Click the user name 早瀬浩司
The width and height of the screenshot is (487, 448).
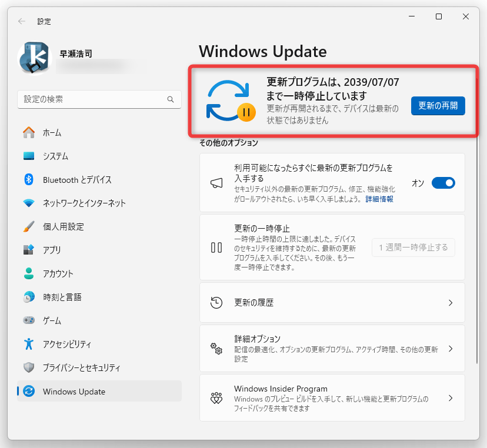76,54
